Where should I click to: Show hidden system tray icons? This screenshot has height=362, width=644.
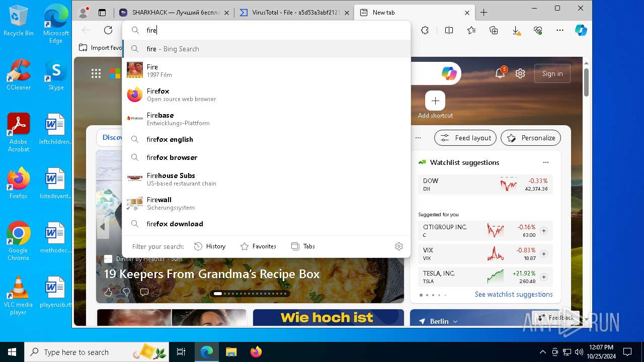pyautogui.click(x=542, y=352)
